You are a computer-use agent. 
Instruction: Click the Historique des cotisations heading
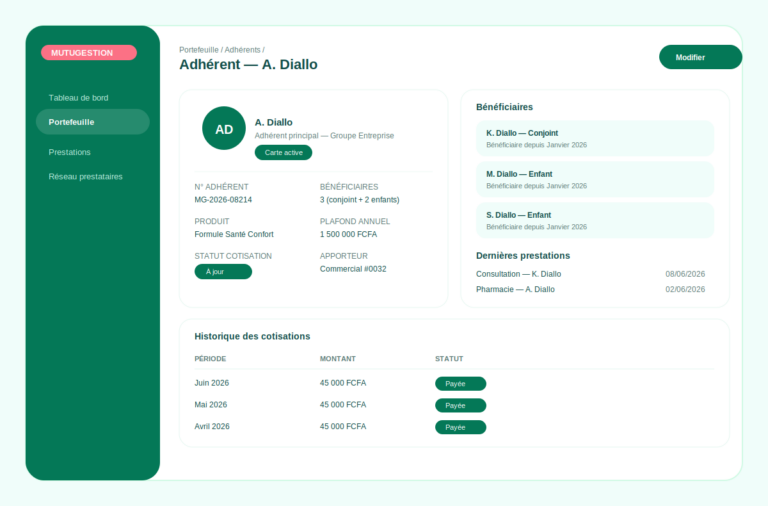click(252, 336)
